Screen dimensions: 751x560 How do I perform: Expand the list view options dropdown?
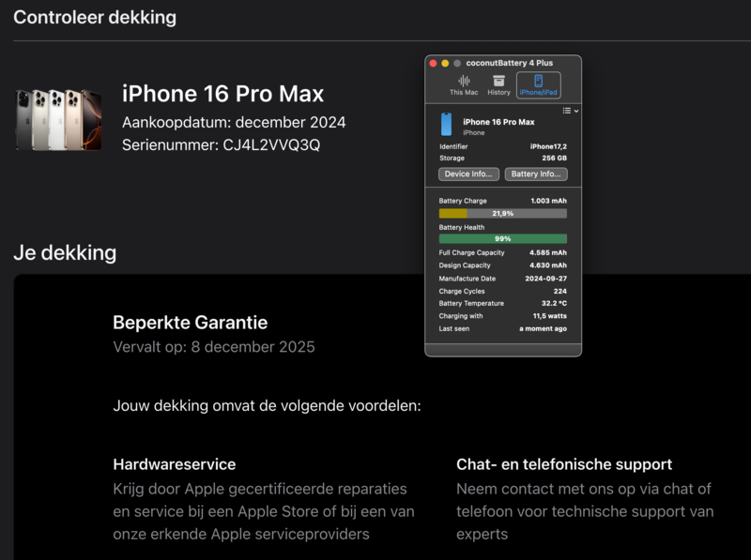pyautogui.click(x=570, y=111)
